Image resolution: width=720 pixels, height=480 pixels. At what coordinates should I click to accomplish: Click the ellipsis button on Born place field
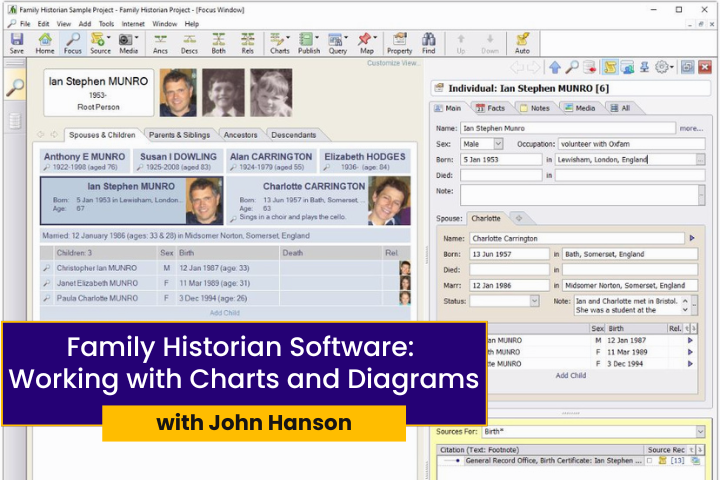coord(700,160)
